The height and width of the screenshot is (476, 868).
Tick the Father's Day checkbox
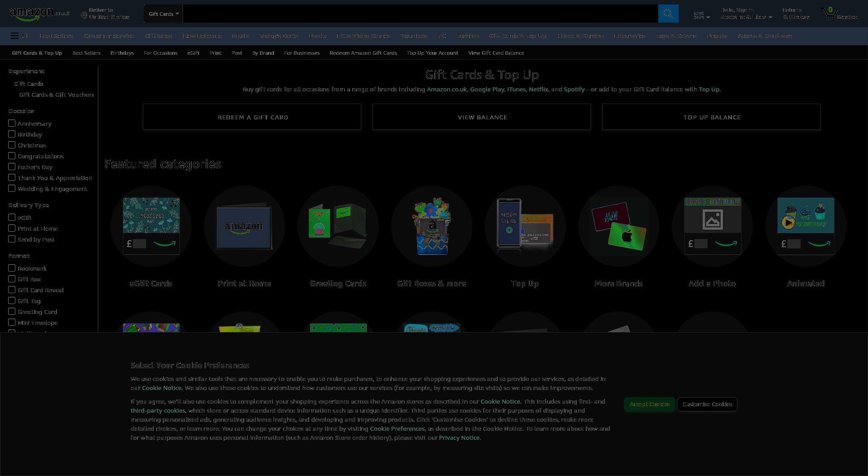(12, 167)
